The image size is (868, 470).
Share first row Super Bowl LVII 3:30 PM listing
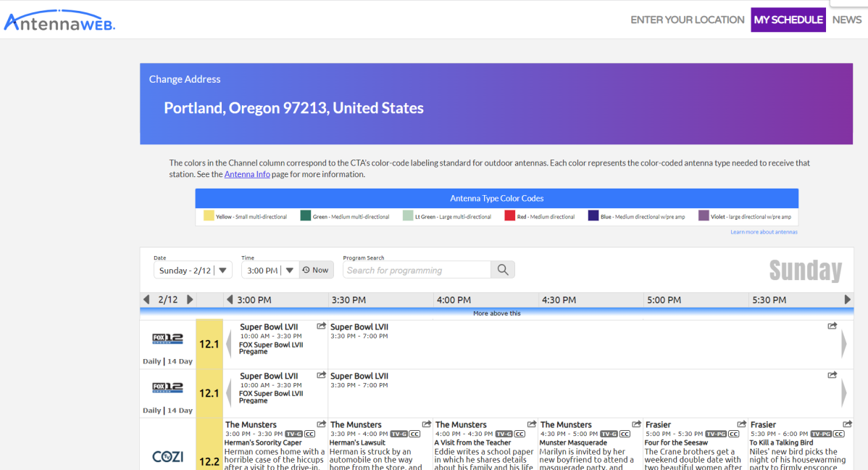coord(832,326)
